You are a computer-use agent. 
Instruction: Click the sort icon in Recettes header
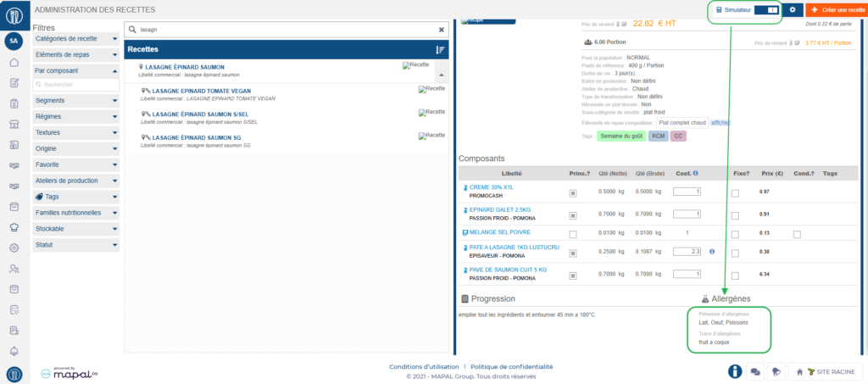tap(440, 49)
